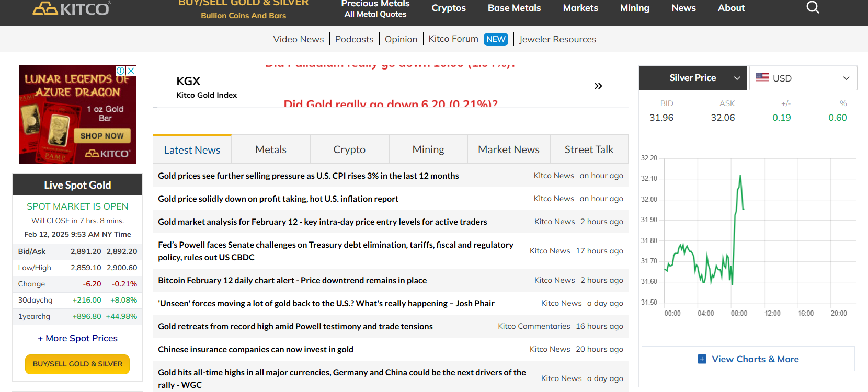
Task: Switch to the Crypto tab
Action: pyautogui.click(x=349, y=149)
